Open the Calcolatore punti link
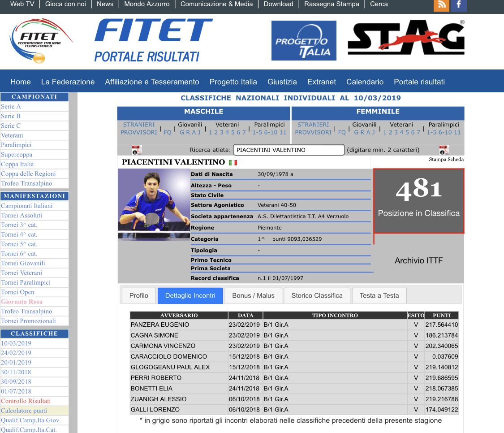 click(x=24, y=411)
